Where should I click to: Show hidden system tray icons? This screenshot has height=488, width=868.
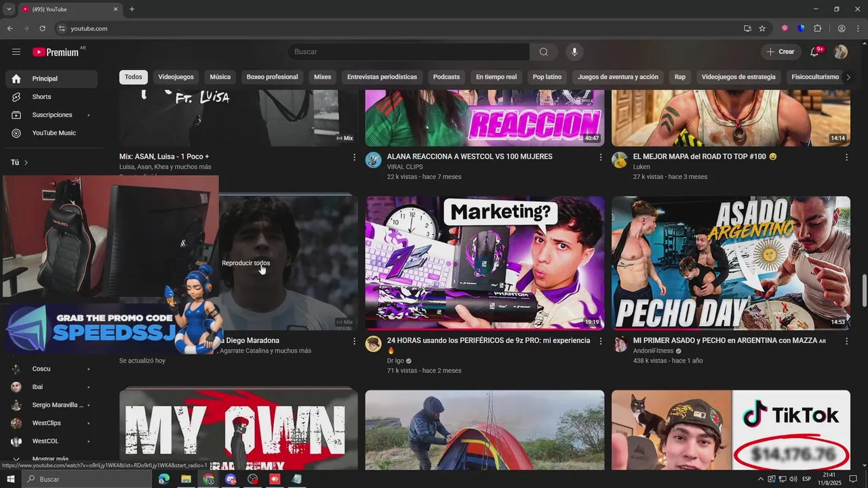click(x=760, y=479)
